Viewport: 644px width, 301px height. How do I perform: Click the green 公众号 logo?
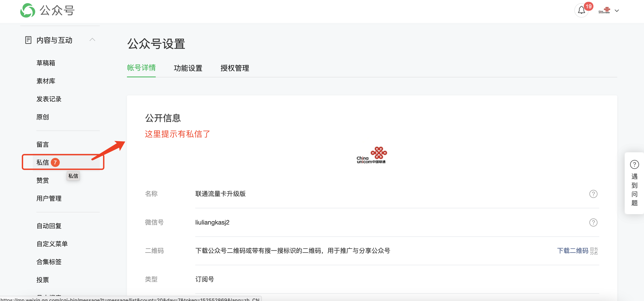(27, 11)
